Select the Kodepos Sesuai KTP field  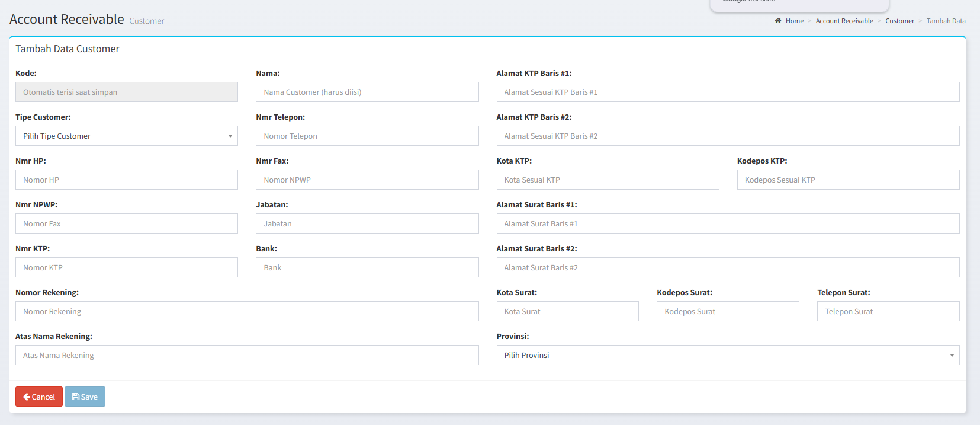[847, 180]
